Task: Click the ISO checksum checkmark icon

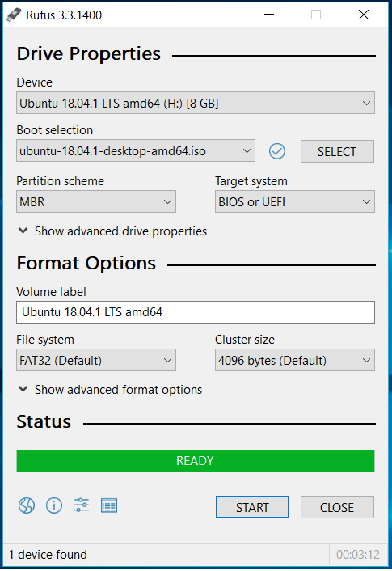Action: coord(277,151)
